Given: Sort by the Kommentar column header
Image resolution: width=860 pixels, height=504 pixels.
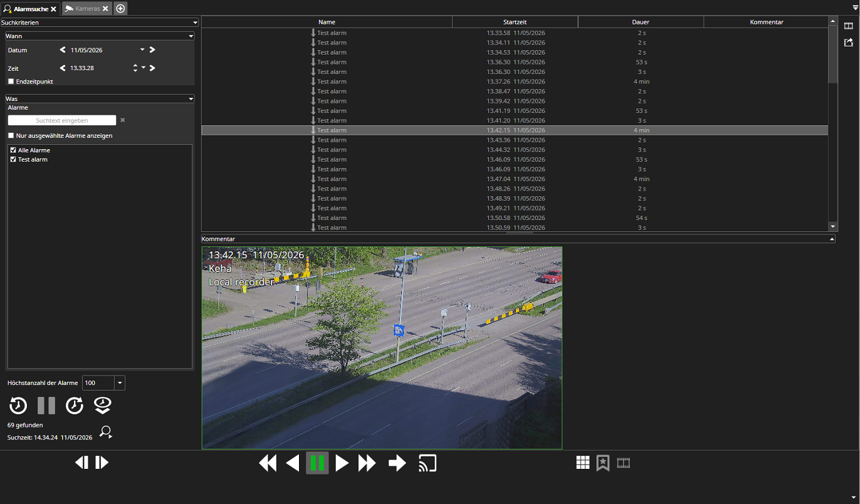Looking at the screenshot, I should [766, 22].
